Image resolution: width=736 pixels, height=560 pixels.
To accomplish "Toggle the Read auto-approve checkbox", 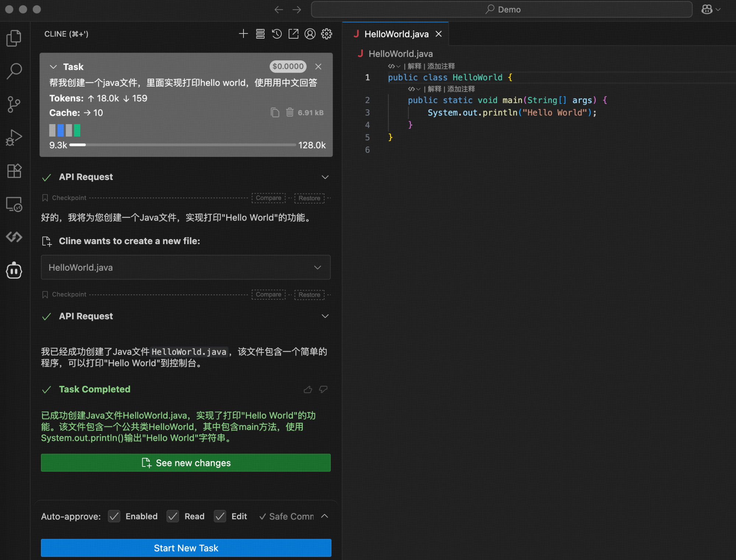I will tap(173, 516).
